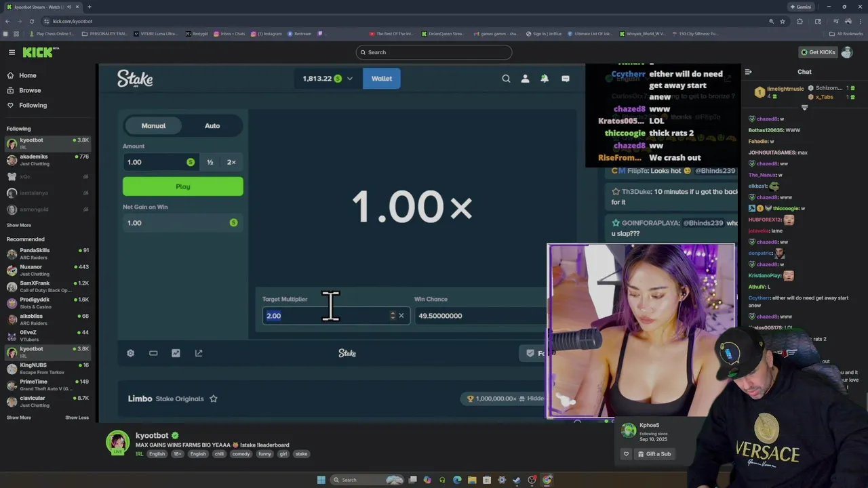Click the Windows taskbar search box
Screen dimensions: 868x488
coord(367,480)
